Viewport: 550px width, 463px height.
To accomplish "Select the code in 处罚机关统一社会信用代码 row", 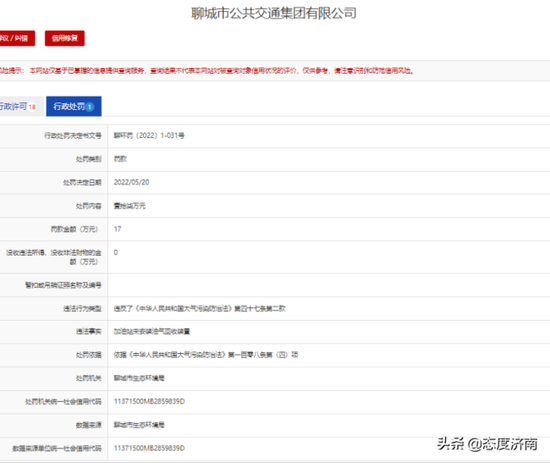I will [149, 401].
